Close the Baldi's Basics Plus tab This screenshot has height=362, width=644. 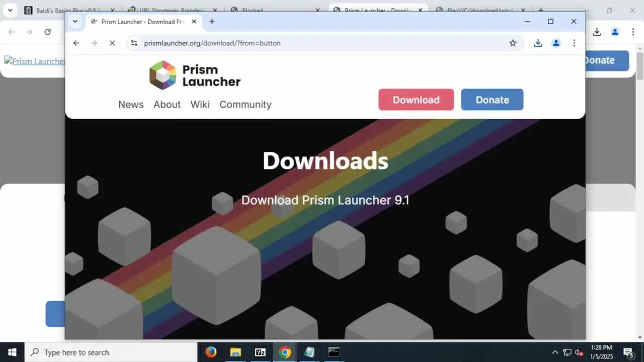[x=112, y=10]
